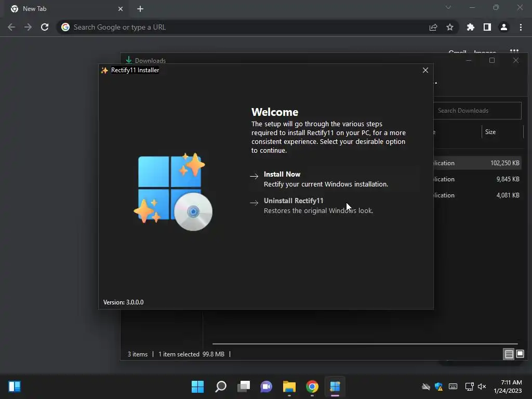Click the share page icon in Chrome
Image resolution: width=532 pixels, height=399 pixels.
coord(433,27)
